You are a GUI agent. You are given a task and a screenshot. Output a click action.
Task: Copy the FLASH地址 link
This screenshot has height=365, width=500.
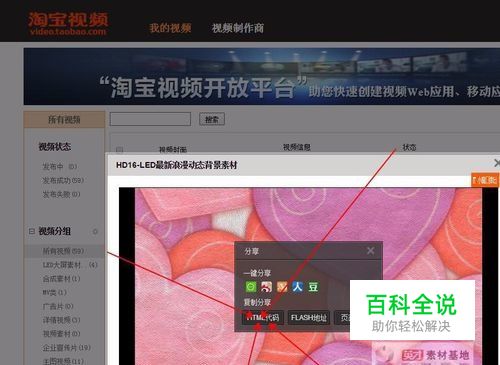point(309,318)
